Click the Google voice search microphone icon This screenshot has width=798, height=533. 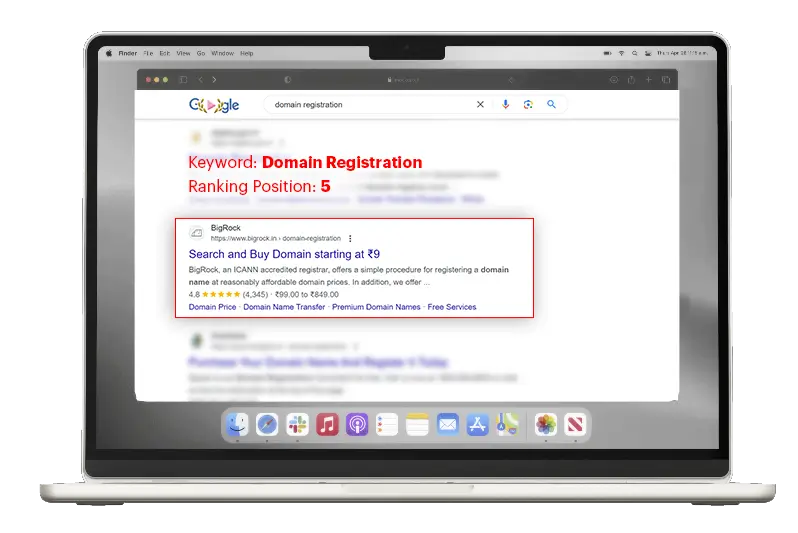[505, 104]
